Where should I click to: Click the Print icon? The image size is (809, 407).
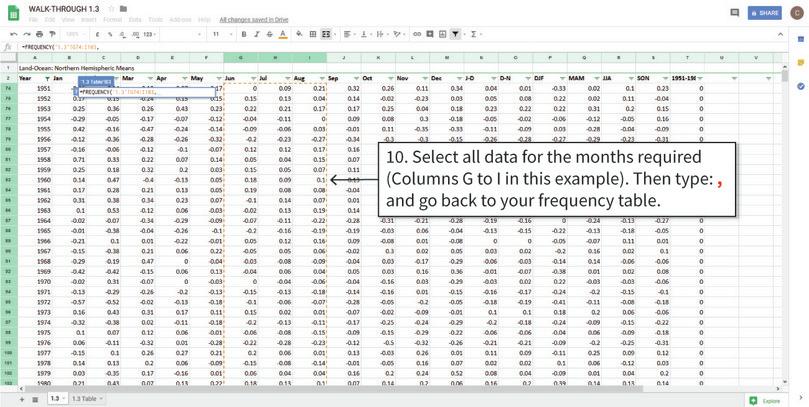pyautogui.click(x=40, y=34)
